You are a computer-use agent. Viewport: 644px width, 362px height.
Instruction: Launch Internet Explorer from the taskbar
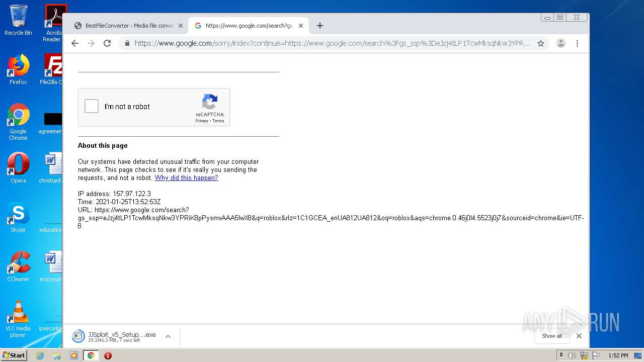coord(40,355)
